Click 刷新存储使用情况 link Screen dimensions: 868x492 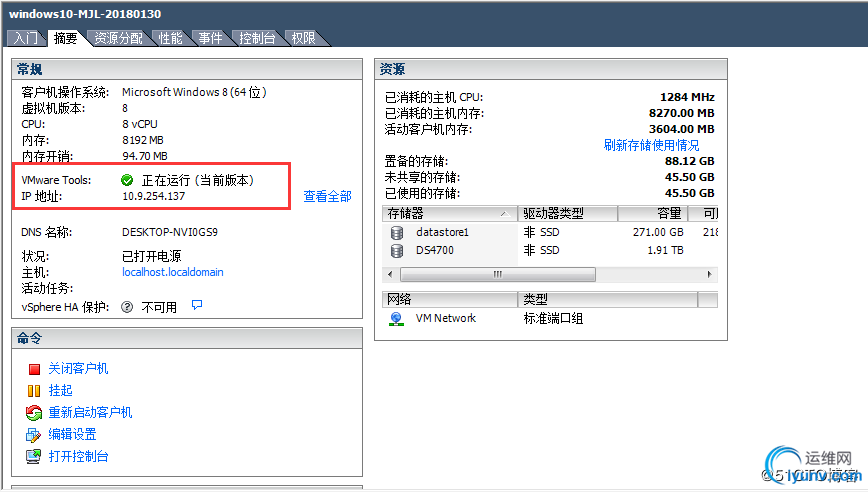point(651,146)
